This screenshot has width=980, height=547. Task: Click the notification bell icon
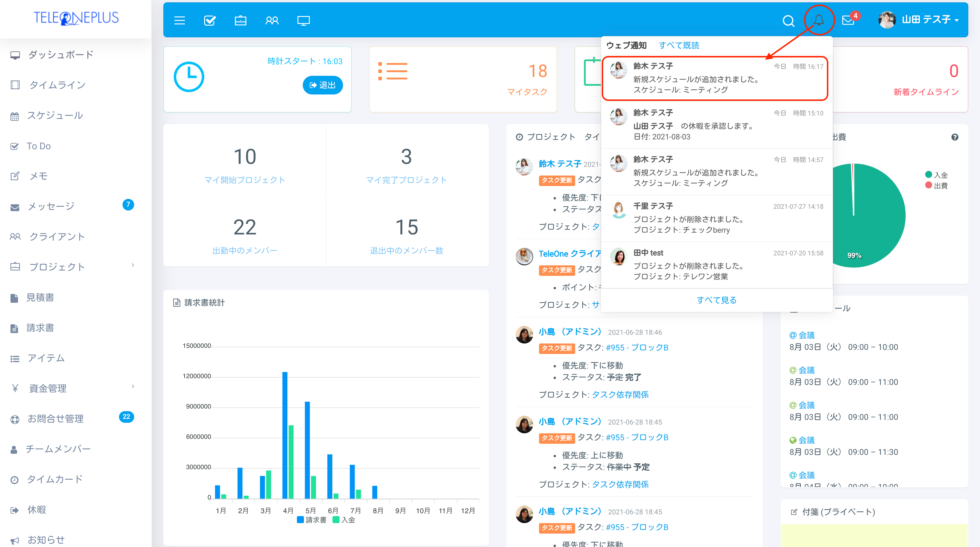[819, 20]
